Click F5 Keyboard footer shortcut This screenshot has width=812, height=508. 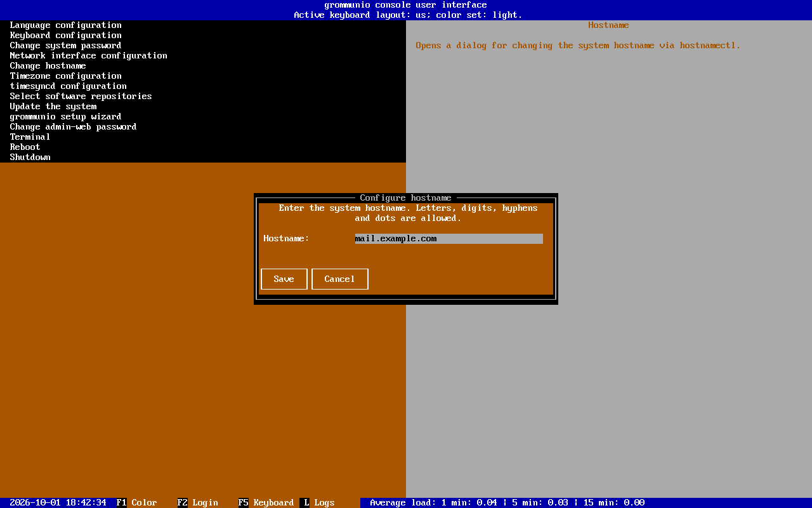(266, 503)
